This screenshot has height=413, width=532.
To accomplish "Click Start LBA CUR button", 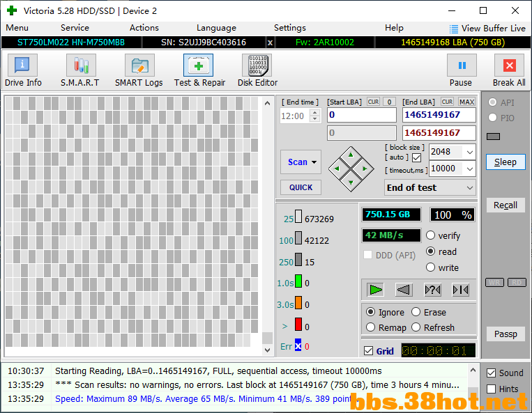I will point(373,102).
